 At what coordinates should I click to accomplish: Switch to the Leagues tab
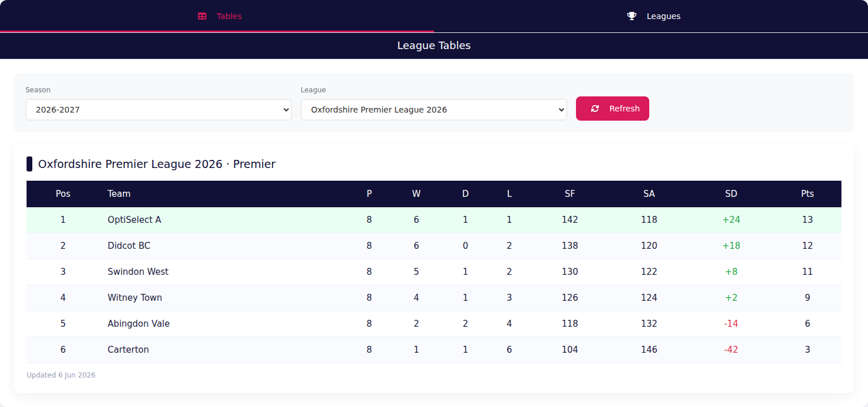(651, 16)
